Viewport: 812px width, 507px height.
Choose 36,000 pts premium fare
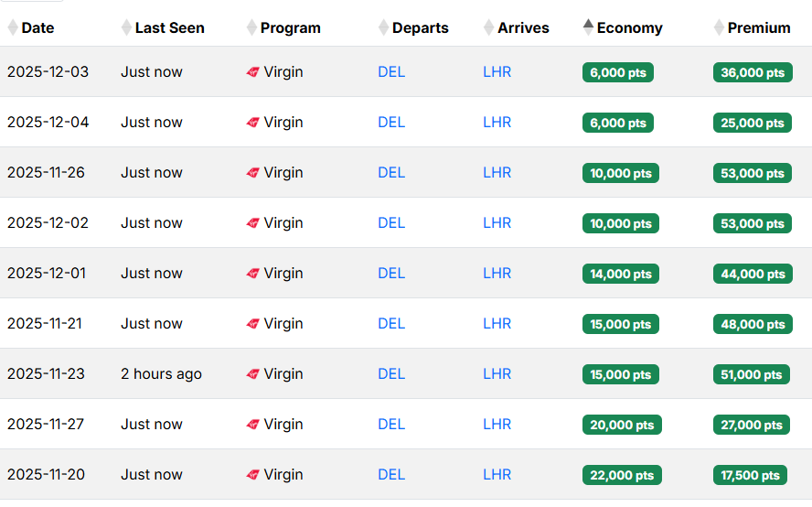753,72
